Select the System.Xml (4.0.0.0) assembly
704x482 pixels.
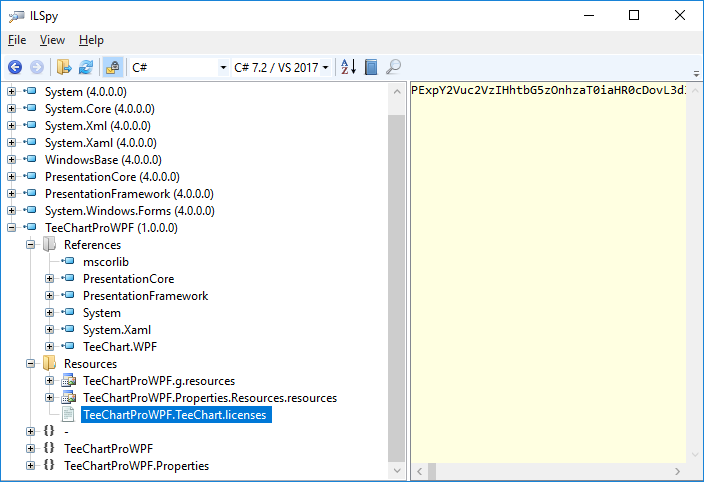click(x=97, y=126)
